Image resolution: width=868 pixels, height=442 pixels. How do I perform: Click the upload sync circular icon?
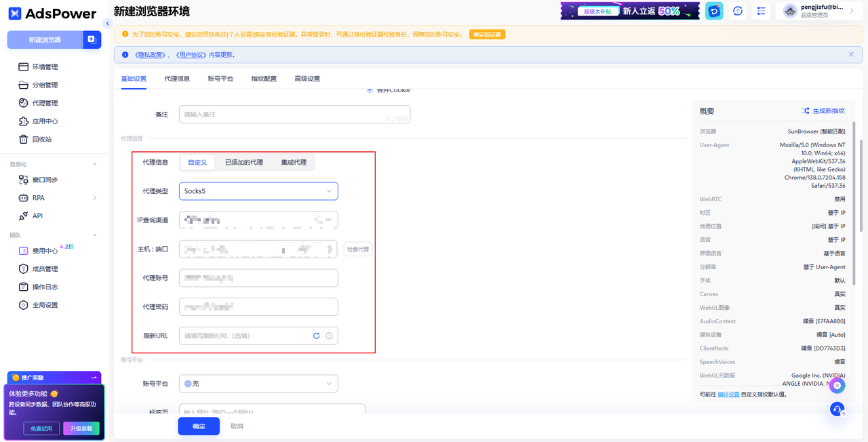[738, 11]
